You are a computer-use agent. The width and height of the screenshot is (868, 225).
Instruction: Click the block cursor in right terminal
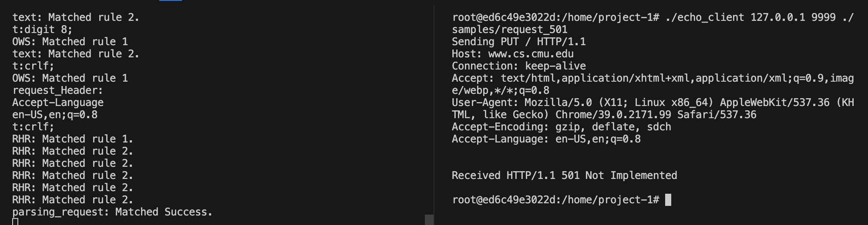pos(668,200)
